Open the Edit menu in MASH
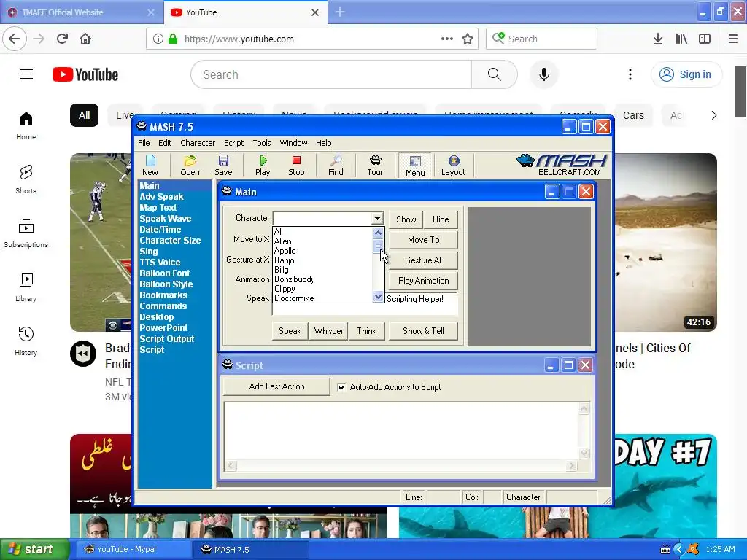747x560 pixels. pyautogui.click(x=165, y=143)
